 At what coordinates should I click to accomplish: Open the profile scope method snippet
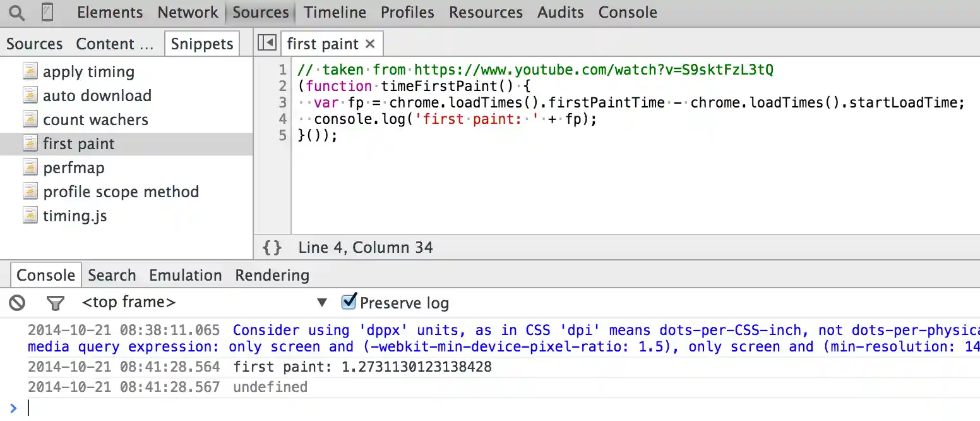tap(121, 192)
